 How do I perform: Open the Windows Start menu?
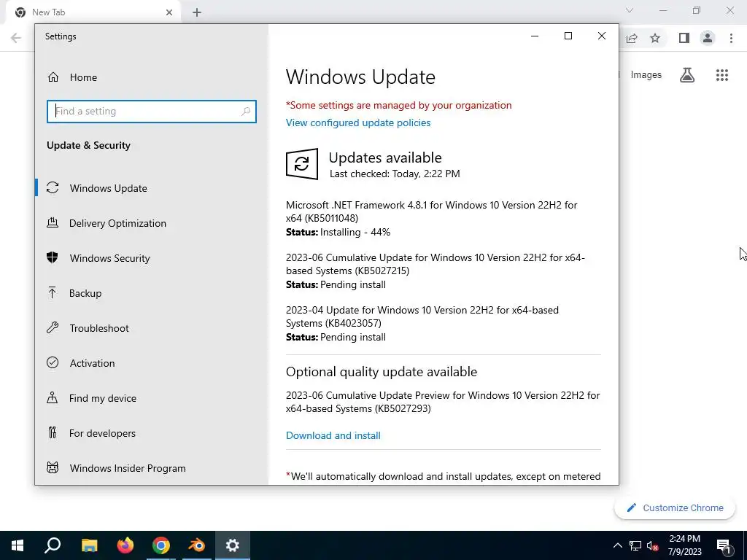[18, 545]
